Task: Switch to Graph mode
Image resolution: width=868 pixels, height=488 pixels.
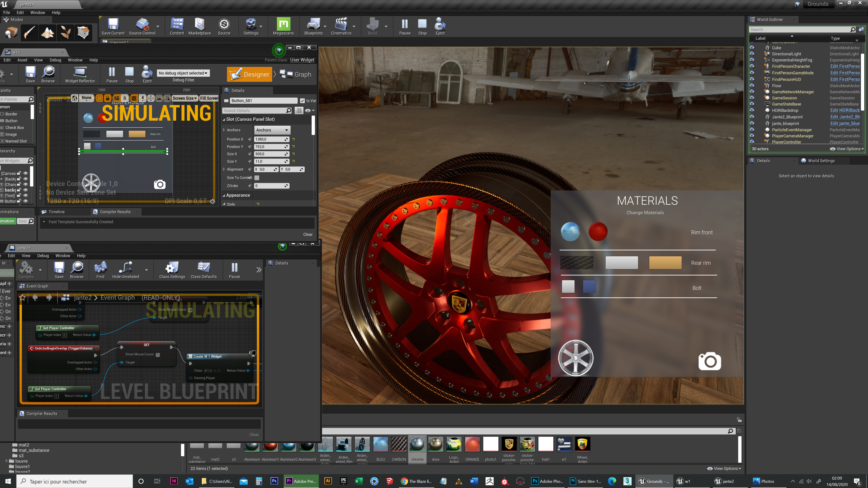Action: [x=295, y=74]
